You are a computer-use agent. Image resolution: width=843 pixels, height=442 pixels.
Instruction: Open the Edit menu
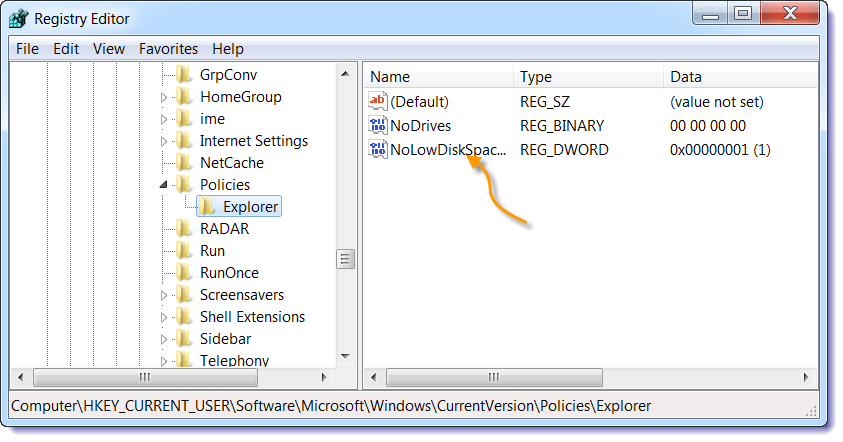point(66,49)
